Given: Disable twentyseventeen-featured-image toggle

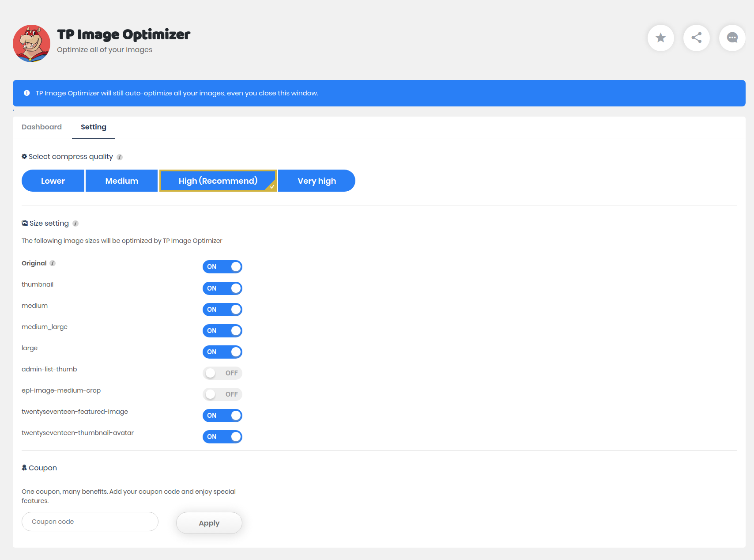Looking at the screenshot, I should point(222,416).
